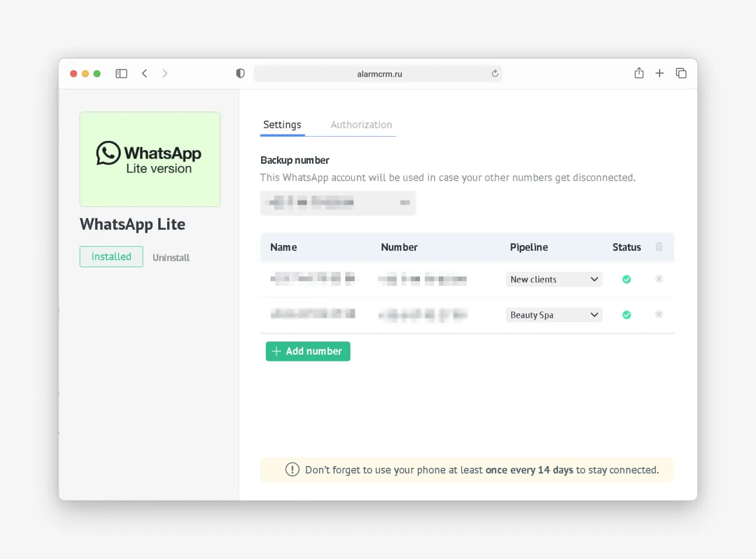Click the green status check for New clients
Image resolution: width=756 pixels, height=559 pixels.
(x=626, y=279)
